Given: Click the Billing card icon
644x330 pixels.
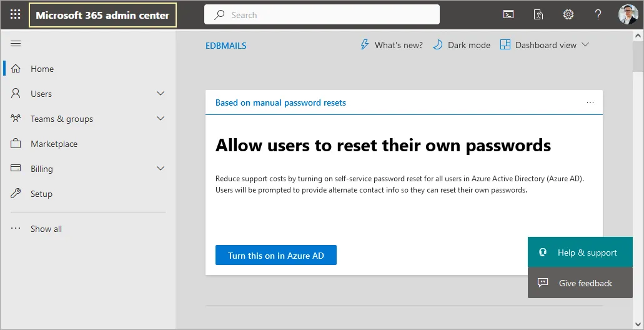Looking at the screenshot, I should click(16, 168).
